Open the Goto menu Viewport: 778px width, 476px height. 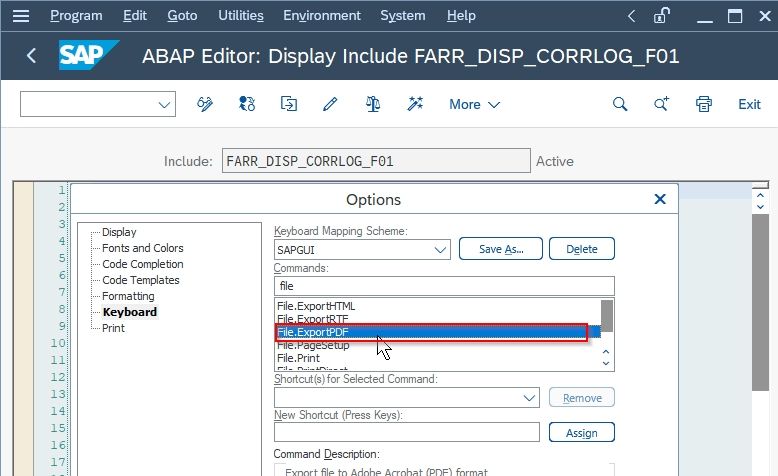click(x=182, y=16)
